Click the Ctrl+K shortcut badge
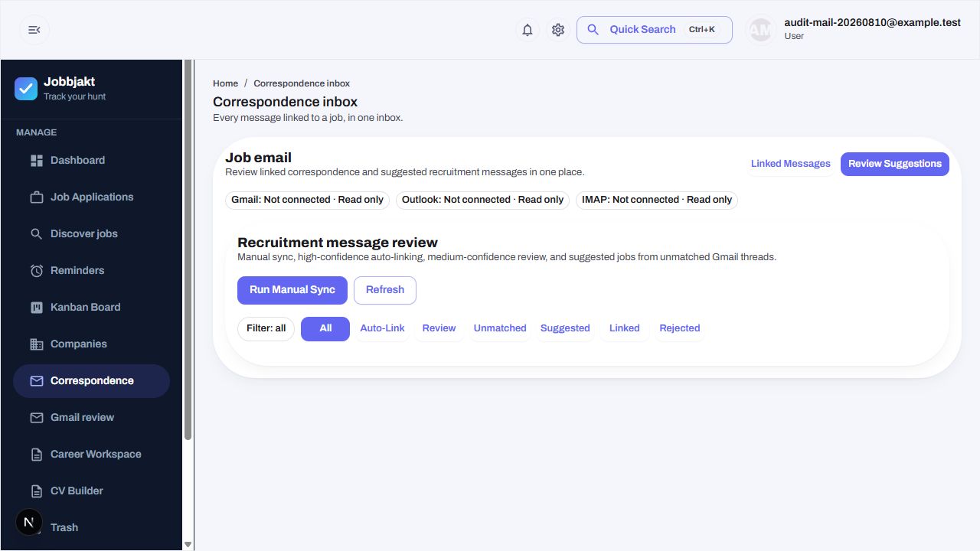The image size is (980, 551). point(701,30)
